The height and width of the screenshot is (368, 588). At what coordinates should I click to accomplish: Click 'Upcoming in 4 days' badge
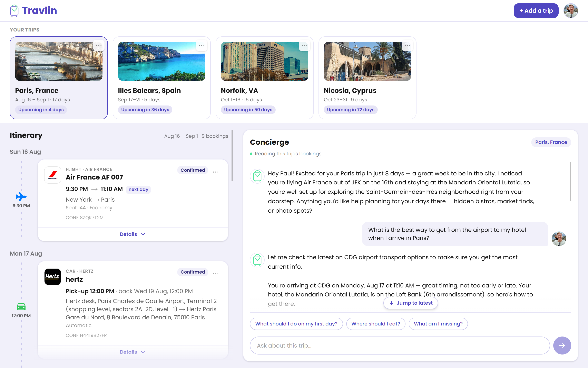point(41,110)
